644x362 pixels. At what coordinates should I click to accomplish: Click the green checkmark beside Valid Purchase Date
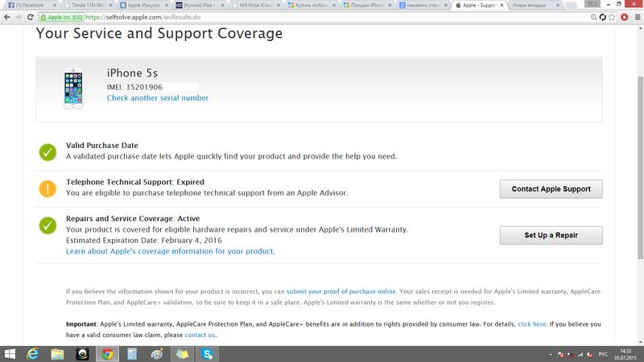(47, 152)
